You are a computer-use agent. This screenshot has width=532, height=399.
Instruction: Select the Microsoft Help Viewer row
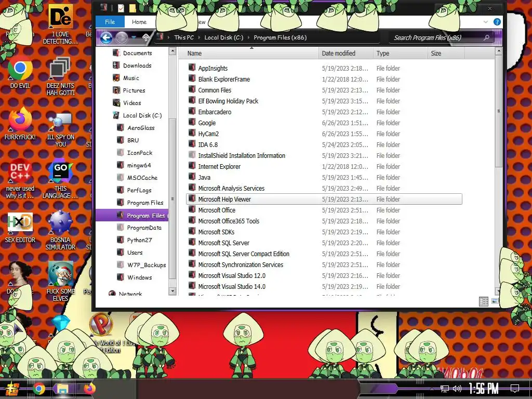click(x=324, y=199)
